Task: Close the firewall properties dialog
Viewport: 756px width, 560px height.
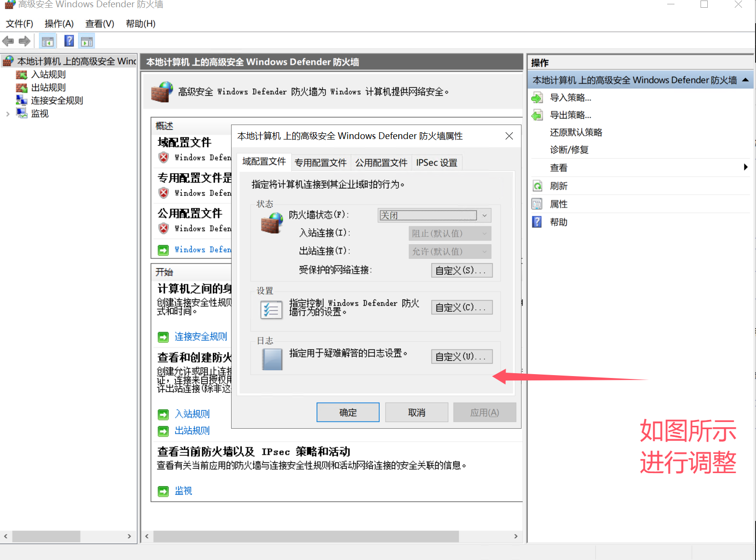Action: [509, 136]
